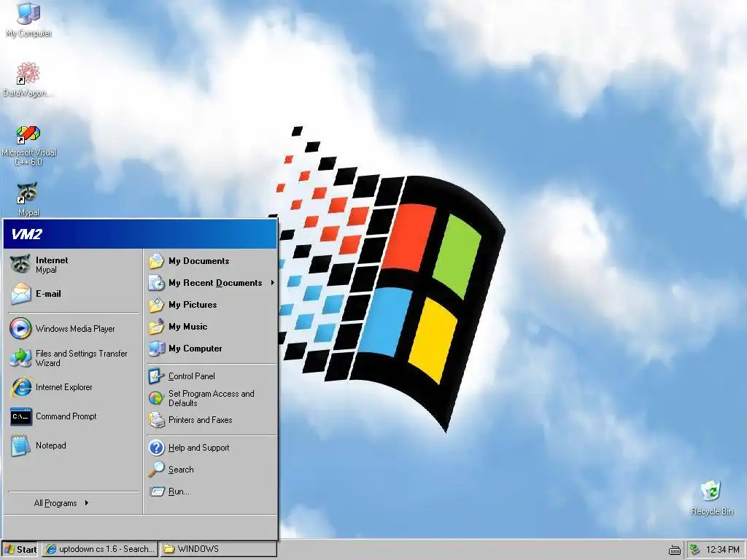Expand the All Programs arrow

point(86,503)
